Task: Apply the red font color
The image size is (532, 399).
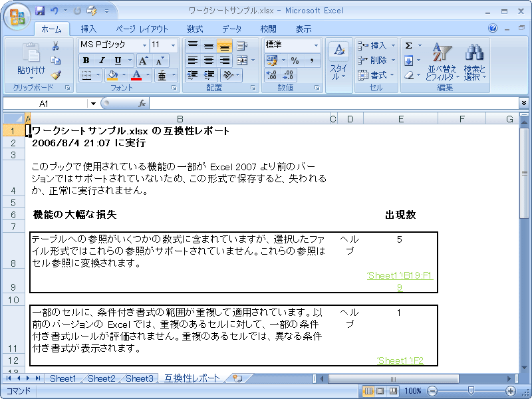Action: click(136, 75)
